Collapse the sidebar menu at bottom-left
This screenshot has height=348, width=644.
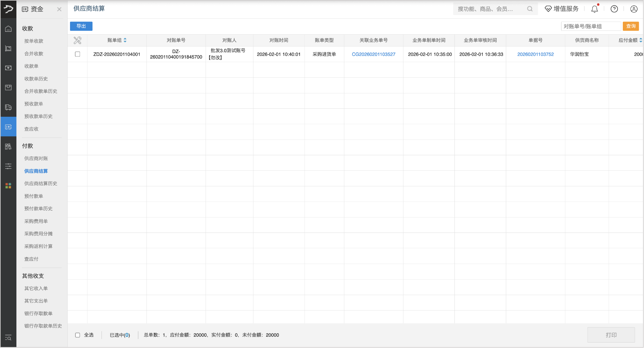(x=8, y=337)
